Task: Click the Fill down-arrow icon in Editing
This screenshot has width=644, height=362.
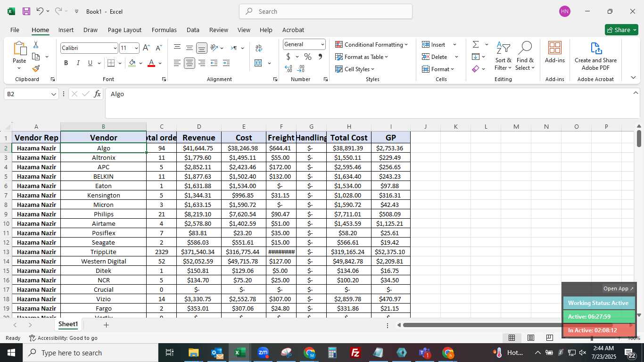Action: tap(476, 57)
